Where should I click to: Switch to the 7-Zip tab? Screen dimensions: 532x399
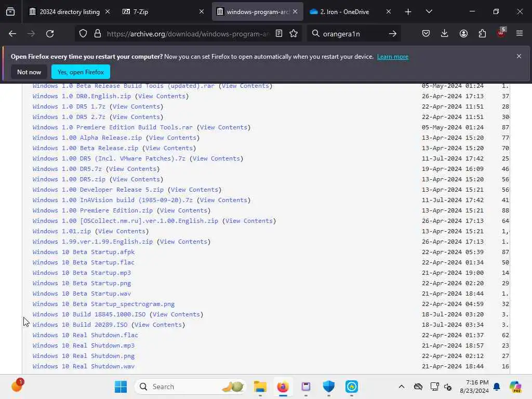[x=162, y=12]
